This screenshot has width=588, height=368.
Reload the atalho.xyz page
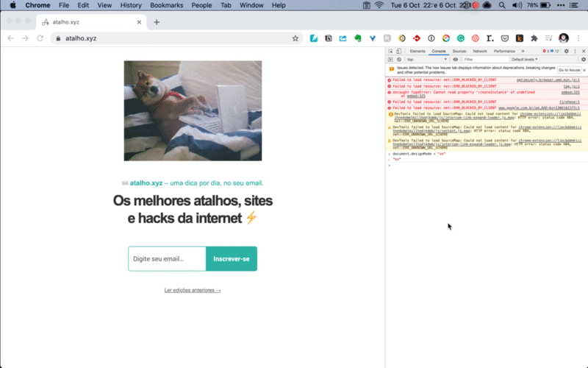(40, 38)
